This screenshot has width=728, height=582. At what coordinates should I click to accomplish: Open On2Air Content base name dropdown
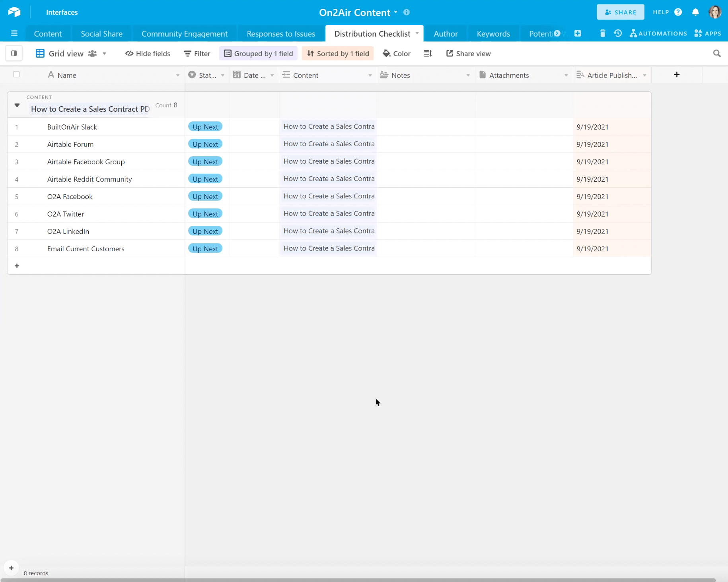point(396,12)
